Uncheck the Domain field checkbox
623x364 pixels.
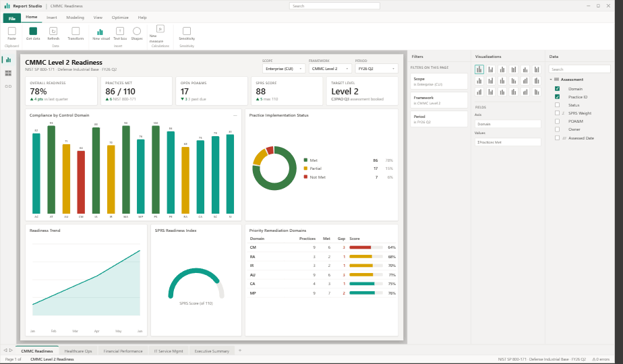click(557, 88)
